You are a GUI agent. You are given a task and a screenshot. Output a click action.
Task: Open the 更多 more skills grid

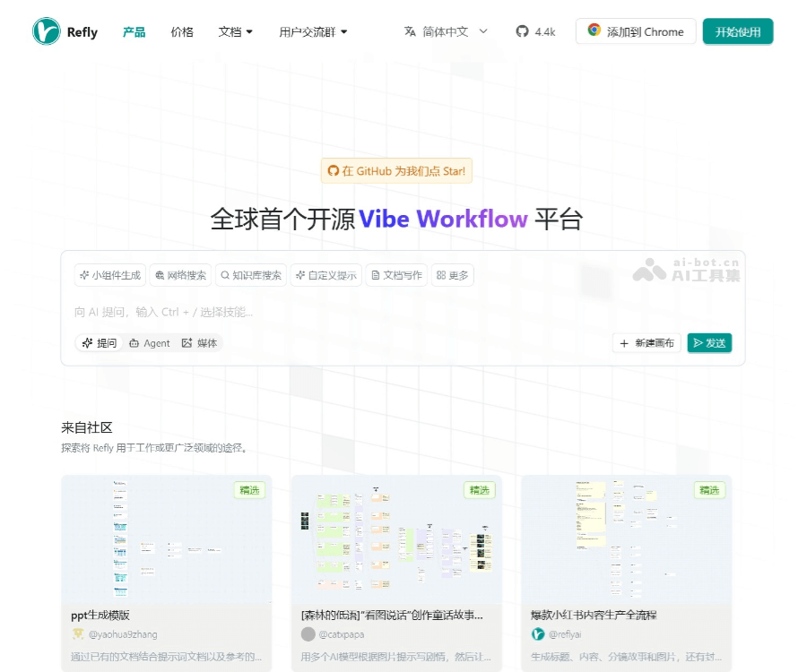point(453,275)
